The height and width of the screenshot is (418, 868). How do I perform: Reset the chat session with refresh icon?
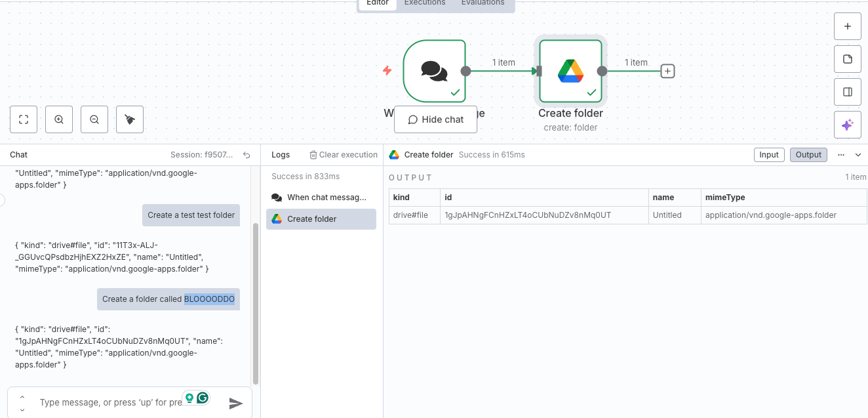pos(247,155)
